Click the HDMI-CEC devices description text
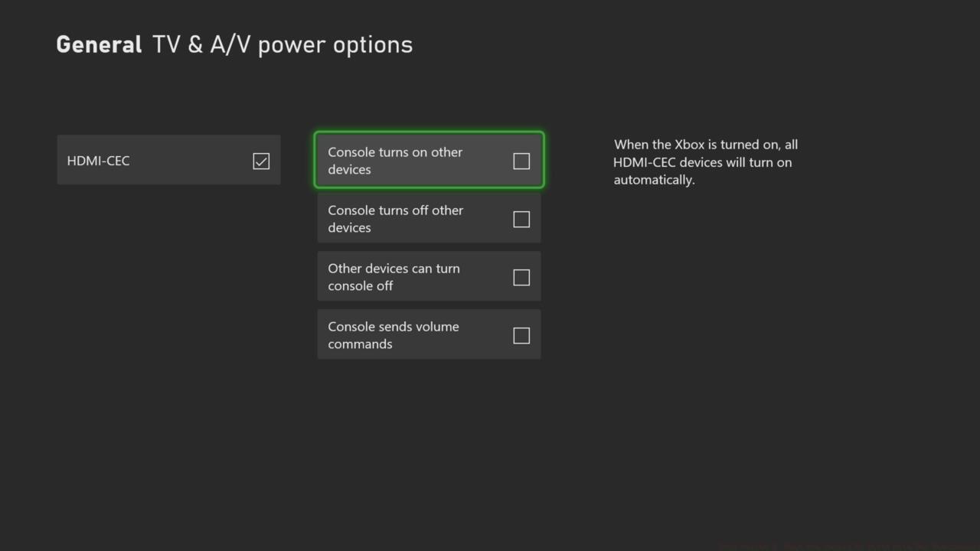980x551 pixels. 705,162
